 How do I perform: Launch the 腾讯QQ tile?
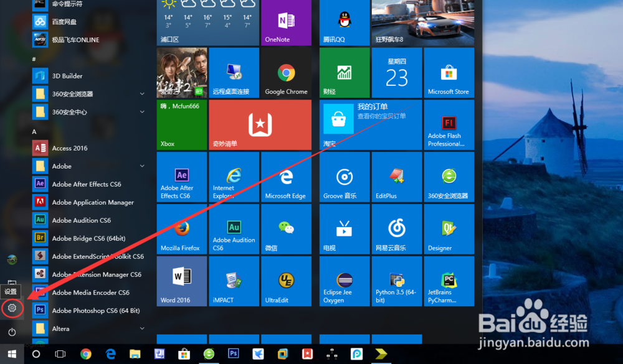tap(345, 22)
